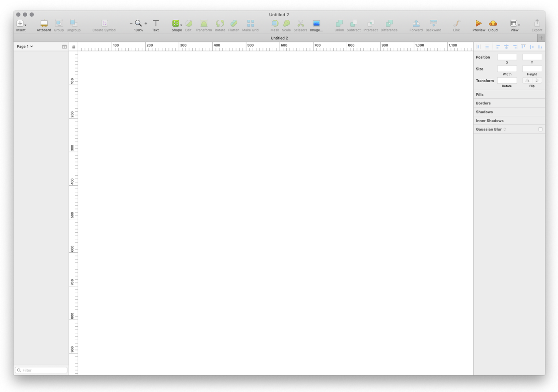558x392 pixels.
Task: Align top edges in inspector
Action: click(523, 47)
